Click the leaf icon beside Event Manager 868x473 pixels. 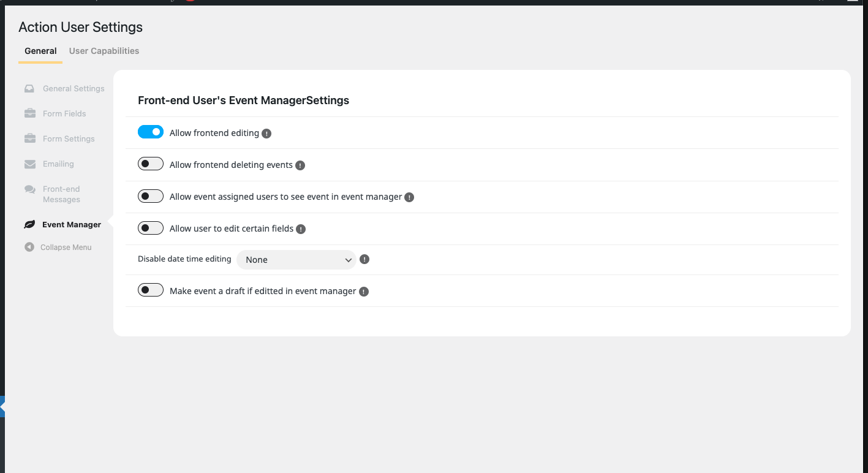(29, 225)
